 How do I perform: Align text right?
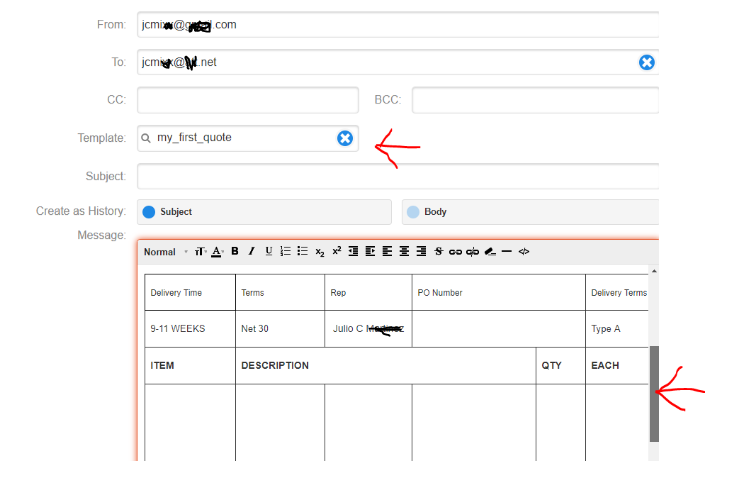421,251
